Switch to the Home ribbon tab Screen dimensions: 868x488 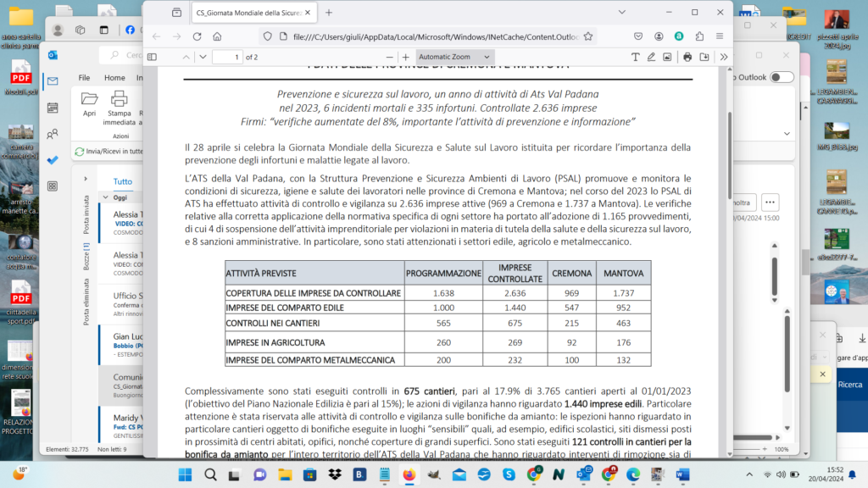click(114, 77)
